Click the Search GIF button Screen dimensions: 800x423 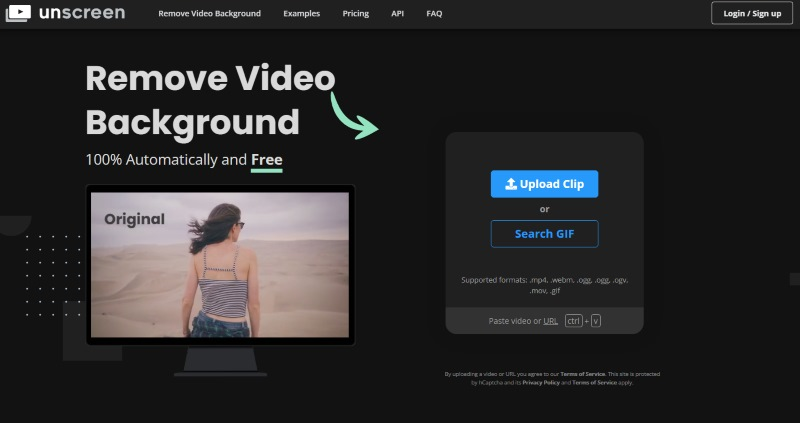[544, 234]
